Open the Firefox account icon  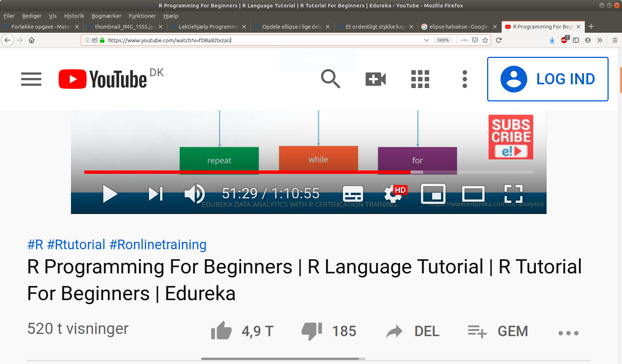point(588,40)
